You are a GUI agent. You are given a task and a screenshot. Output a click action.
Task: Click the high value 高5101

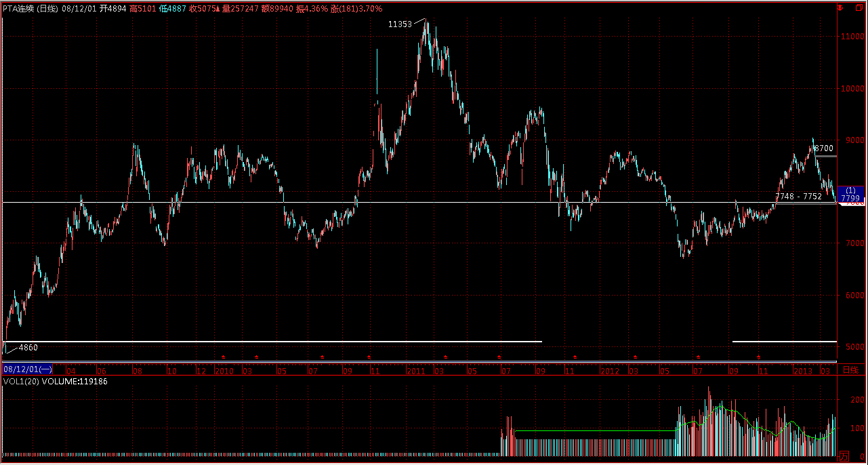coord(143,9)
